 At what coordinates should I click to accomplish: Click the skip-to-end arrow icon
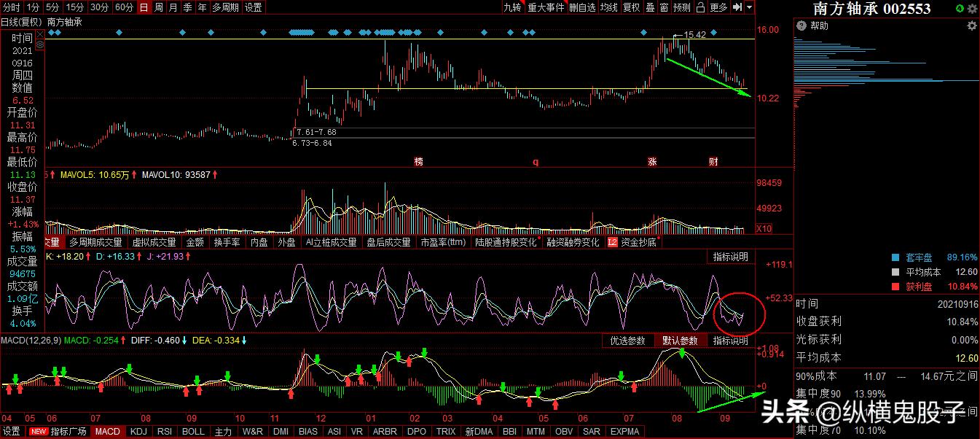click(737, 7)
